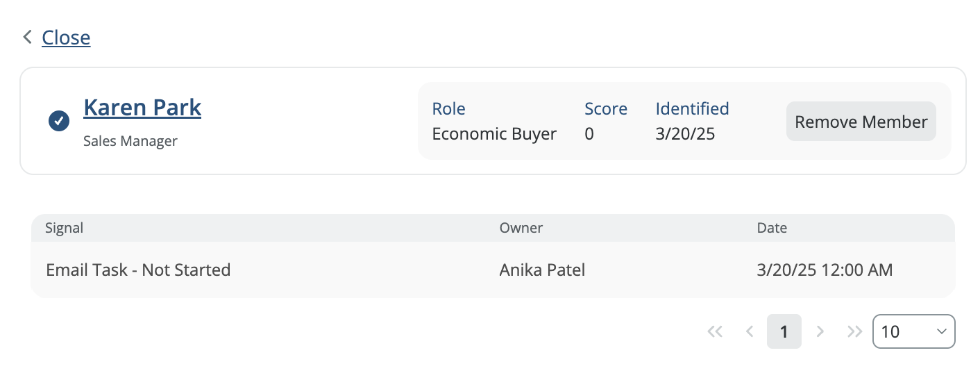
Task: Click the back chevron beside Close
Action: [x=28, y=37]
